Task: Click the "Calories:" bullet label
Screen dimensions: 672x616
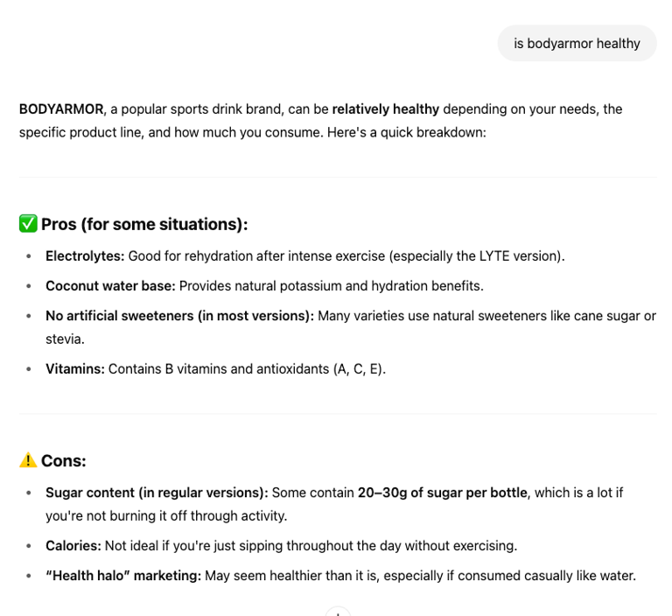Action: [73, 546]
